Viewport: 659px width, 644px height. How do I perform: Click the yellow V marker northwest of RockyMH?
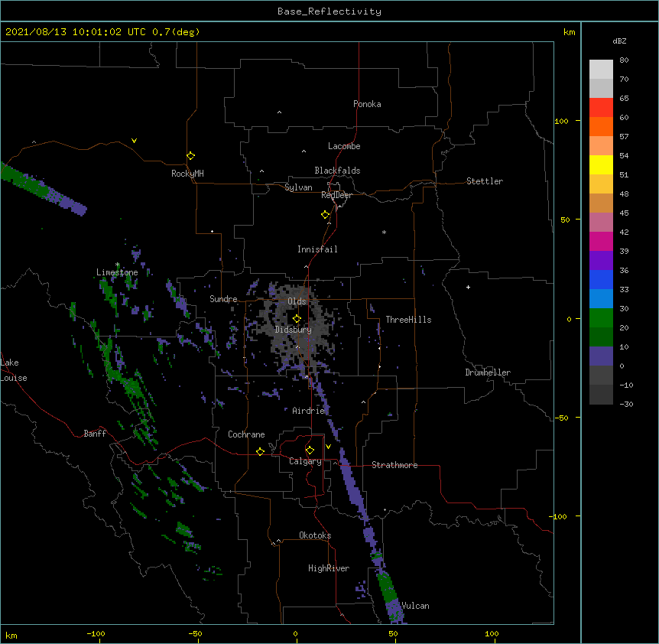coord(134,141)
